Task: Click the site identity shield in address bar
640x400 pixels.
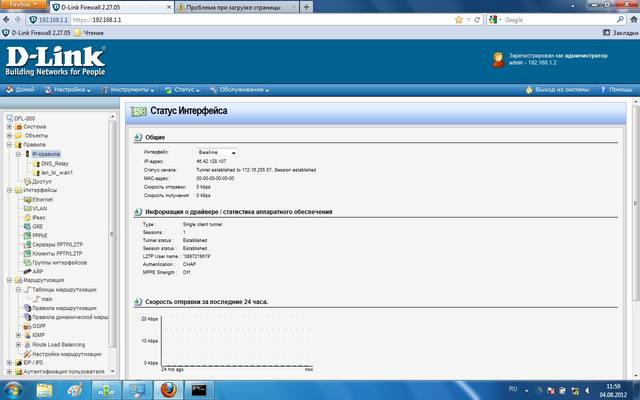Action: point(33,20)
